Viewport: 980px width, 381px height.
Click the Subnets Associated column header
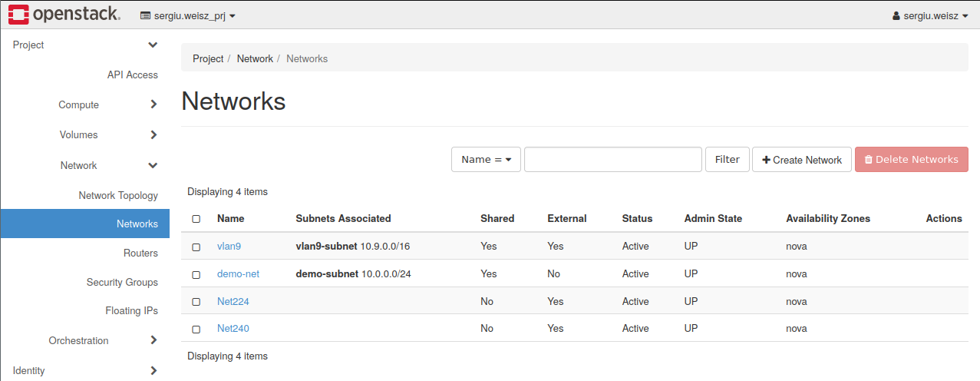(343, 218)
